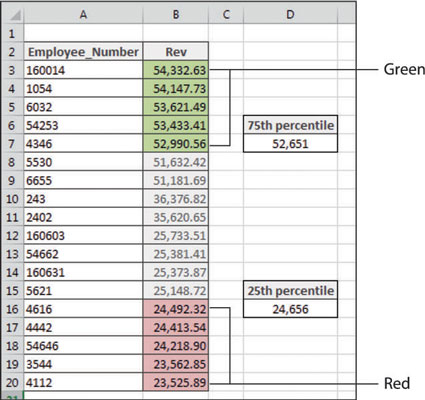Select row 10 header

coord(13,199)
